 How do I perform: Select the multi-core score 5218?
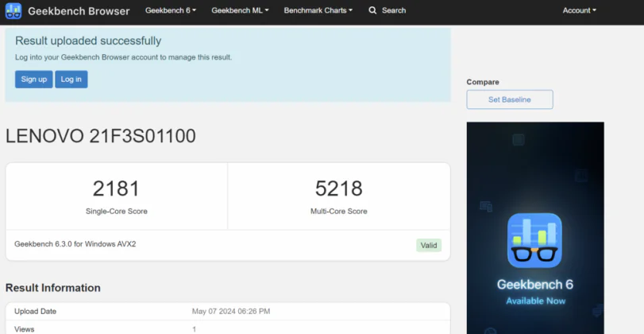point(339,188)
